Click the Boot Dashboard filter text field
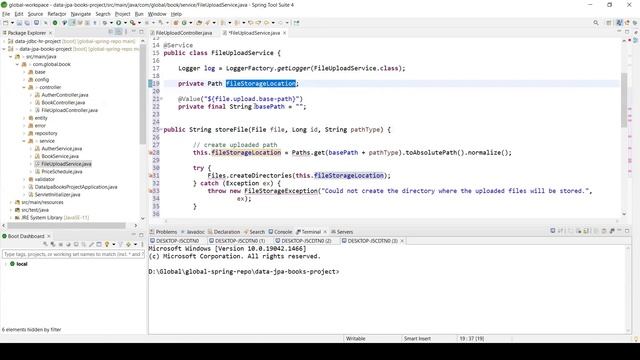 tap(73, 254)
